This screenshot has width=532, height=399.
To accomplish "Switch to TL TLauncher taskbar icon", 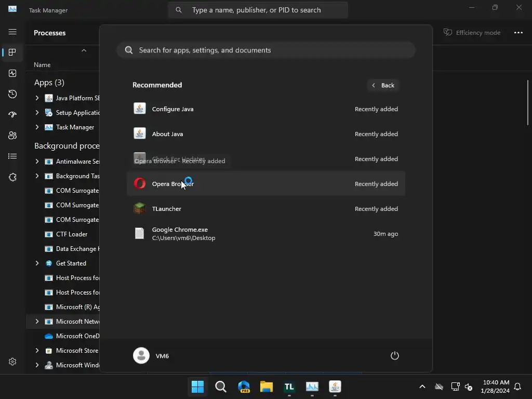I will [289, 387].
